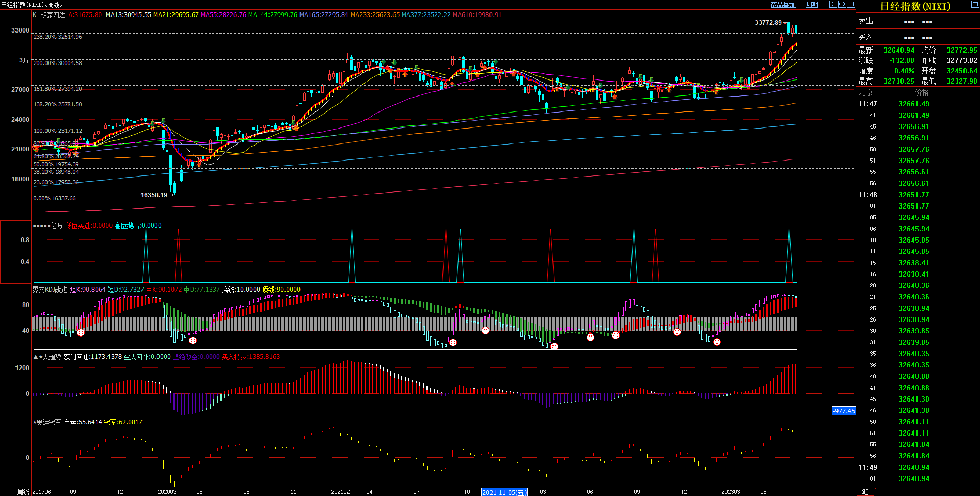Click the first smiley signal on KDJ chart

(x=81, y=333)
